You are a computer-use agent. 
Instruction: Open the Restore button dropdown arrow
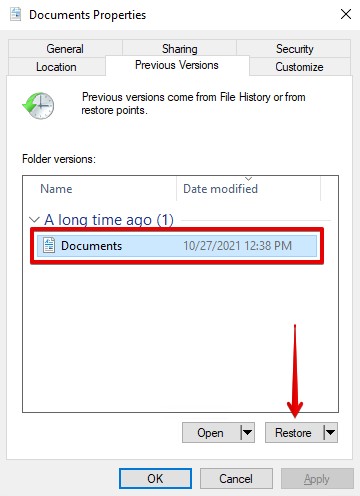[x=330, y=433]
